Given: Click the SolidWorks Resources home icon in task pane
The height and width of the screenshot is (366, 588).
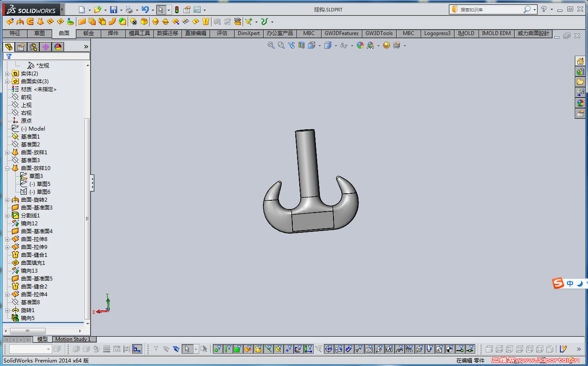Looking at the screenshot, I should 581,61.
